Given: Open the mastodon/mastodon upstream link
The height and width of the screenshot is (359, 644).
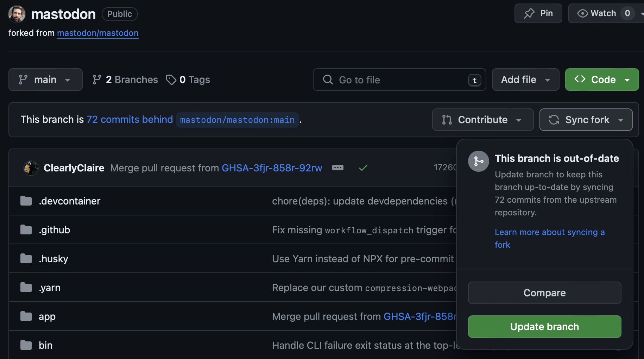Looking at the screenshot, I should (x=97, y=33).
